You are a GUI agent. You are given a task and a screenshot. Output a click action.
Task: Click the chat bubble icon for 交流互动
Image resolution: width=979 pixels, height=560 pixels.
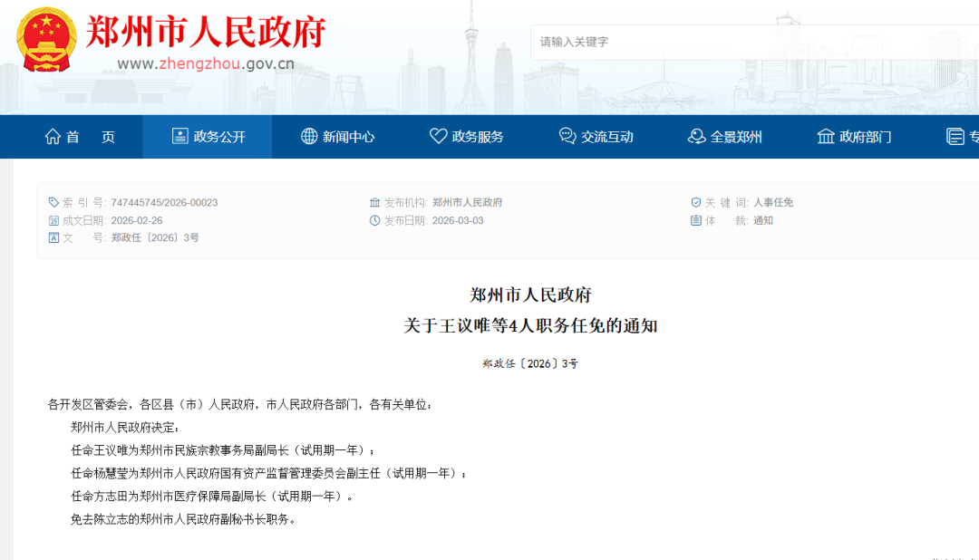click(567, 137)
